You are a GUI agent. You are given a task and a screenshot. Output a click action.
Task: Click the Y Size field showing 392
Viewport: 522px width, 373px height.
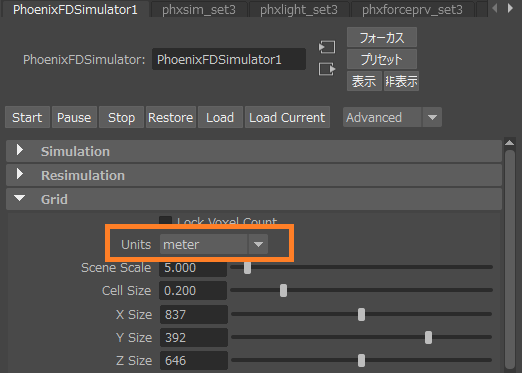tap(194, 337)
